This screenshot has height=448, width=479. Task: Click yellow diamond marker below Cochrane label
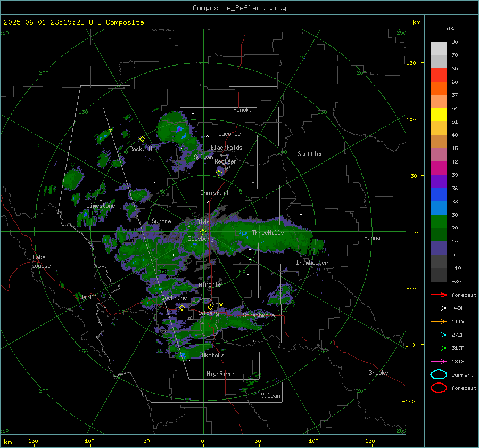[183, 307]
